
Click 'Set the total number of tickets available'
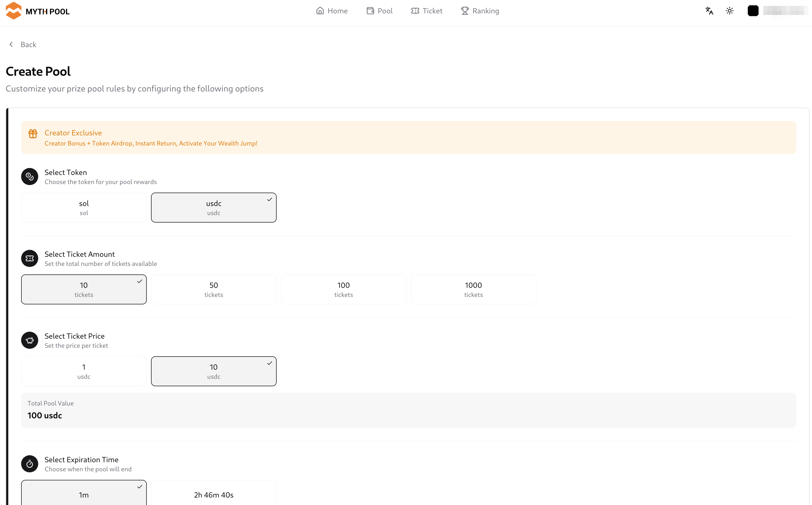coord(100,264)
